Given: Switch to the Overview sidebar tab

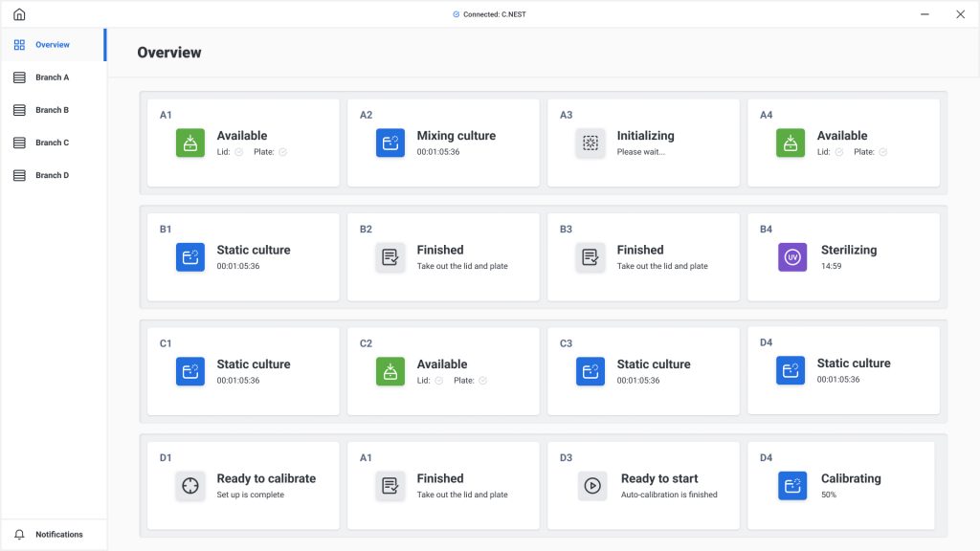Looking at the screenshot, I should point(54,44).
